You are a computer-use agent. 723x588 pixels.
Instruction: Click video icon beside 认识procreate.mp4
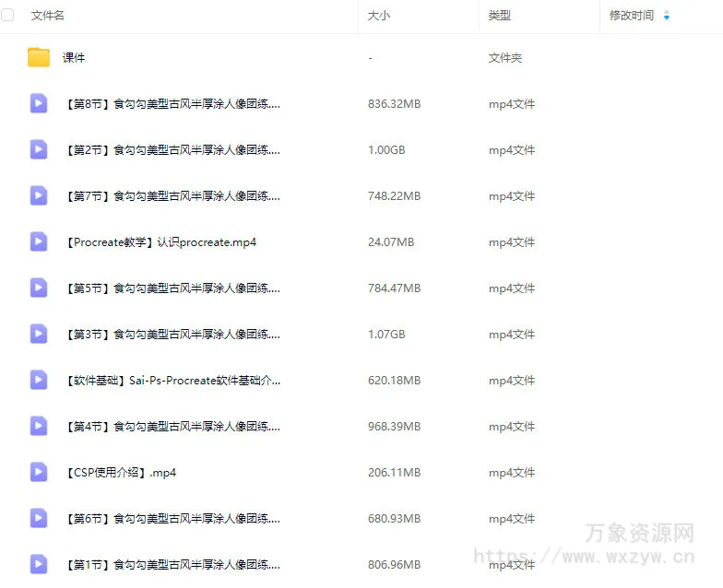coord(39,241)
